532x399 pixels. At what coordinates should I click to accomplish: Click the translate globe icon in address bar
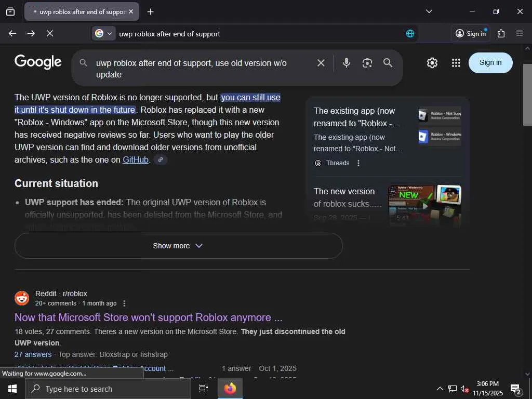pos(410,34)
